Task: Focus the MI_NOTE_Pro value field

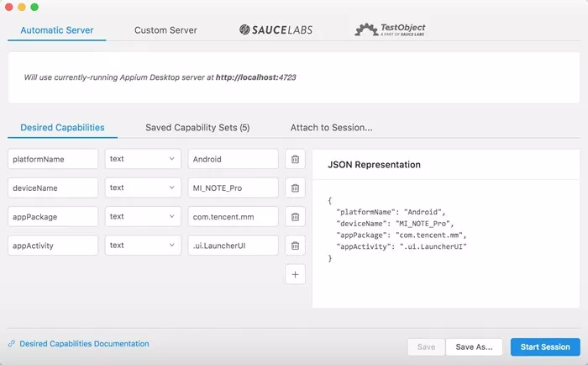Action: [234, 188]
